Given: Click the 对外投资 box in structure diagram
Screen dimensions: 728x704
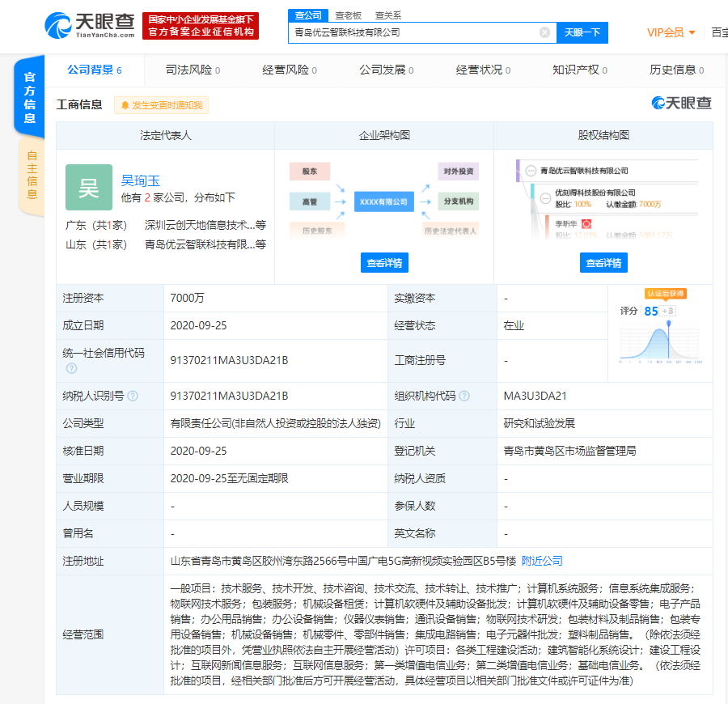Looking at the screenshot, I should (x=459, y=172).
